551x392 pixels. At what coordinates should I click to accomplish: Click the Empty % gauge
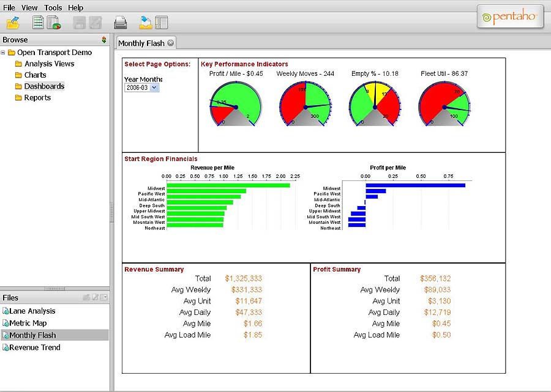click(x=375, y=104)
